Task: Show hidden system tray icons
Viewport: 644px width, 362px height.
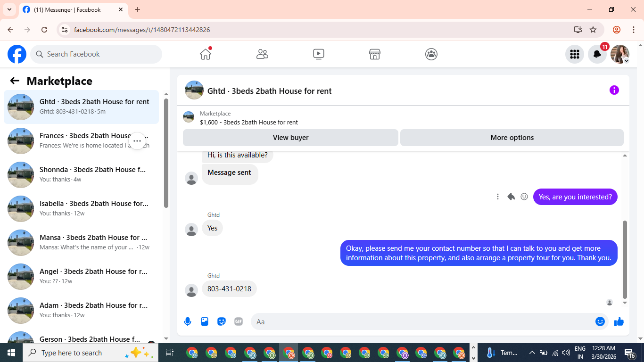Action: [532, 353]
